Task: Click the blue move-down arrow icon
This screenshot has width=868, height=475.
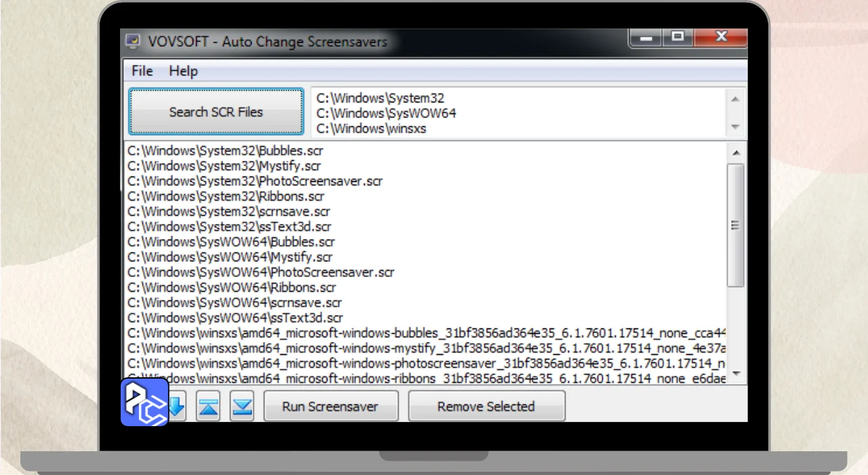Action: pos(177,406)
